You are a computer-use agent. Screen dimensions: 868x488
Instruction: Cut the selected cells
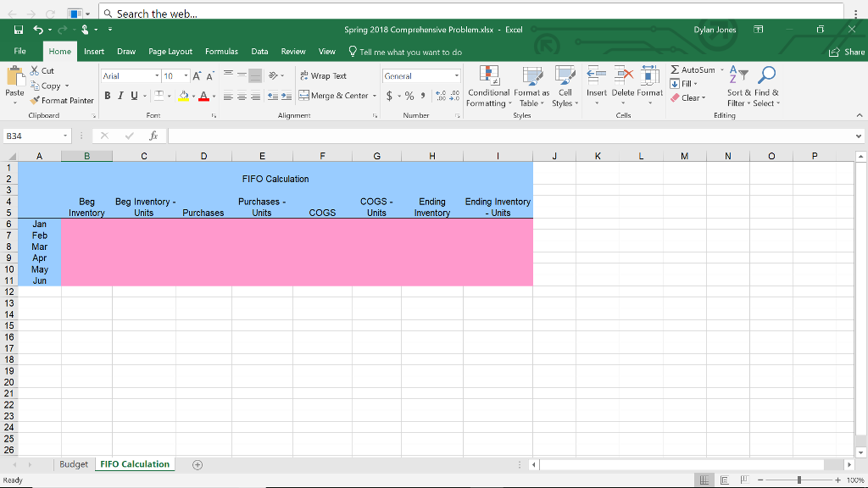42,71
